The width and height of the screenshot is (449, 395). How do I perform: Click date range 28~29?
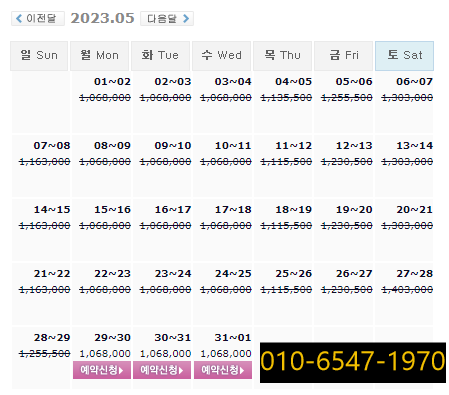point(52,338)
